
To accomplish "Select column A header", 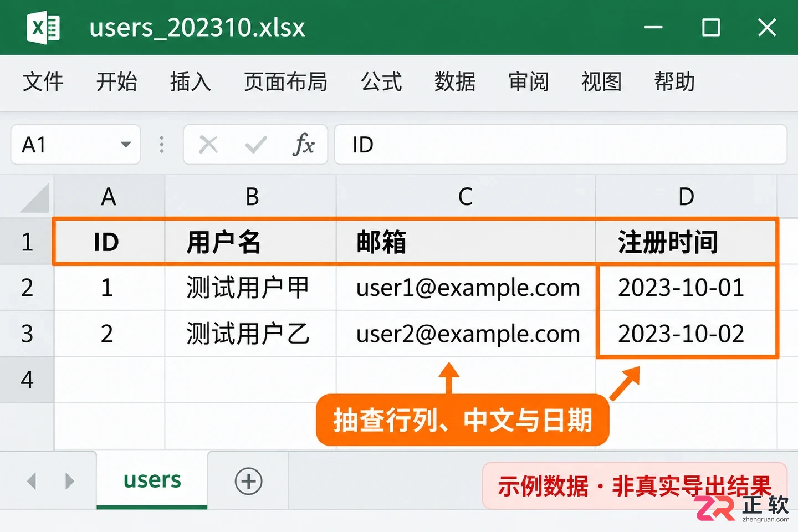I will click(109, 197).
